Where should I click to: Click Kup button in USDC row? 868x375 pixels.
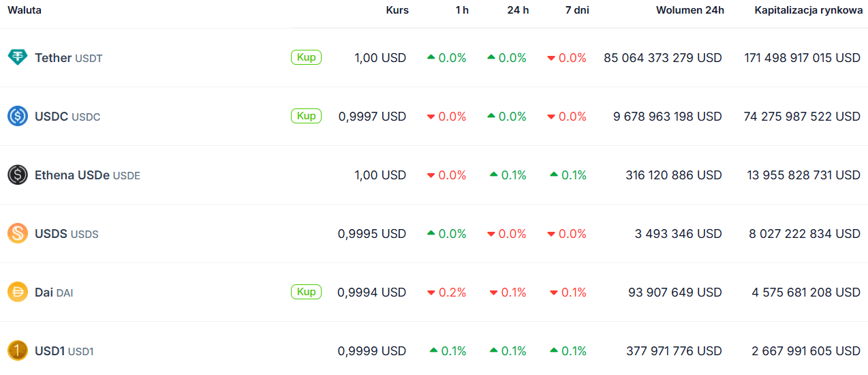click(306, 116)
